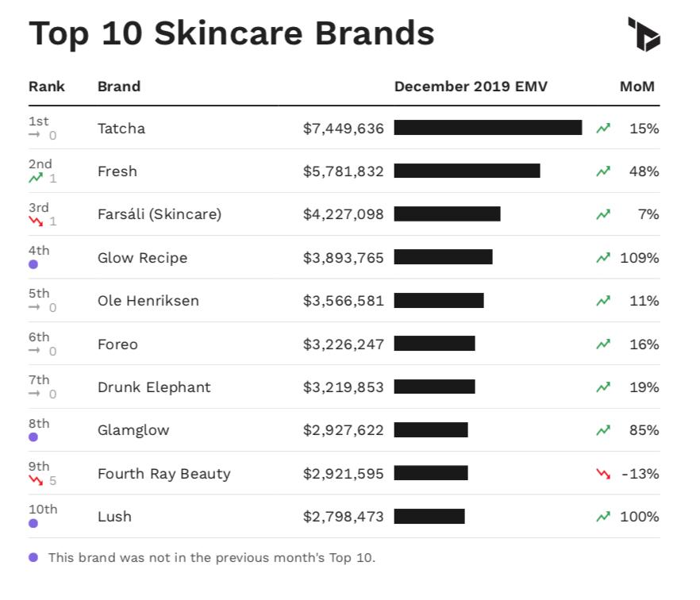Click the green trend arrow beside 109%
The width and height of the screenshot is (700, 600).
coord(603,257)
